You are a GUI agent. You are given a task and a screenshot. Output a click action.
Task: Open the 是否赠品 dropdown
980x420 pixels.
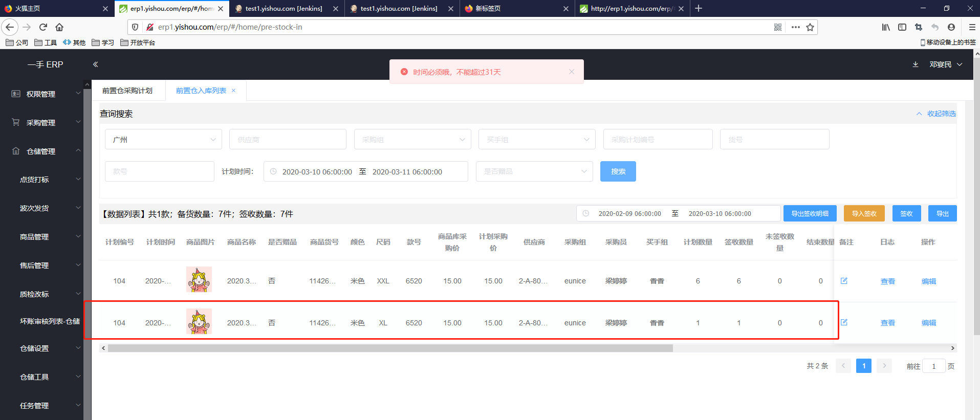[x=534, y=171]
